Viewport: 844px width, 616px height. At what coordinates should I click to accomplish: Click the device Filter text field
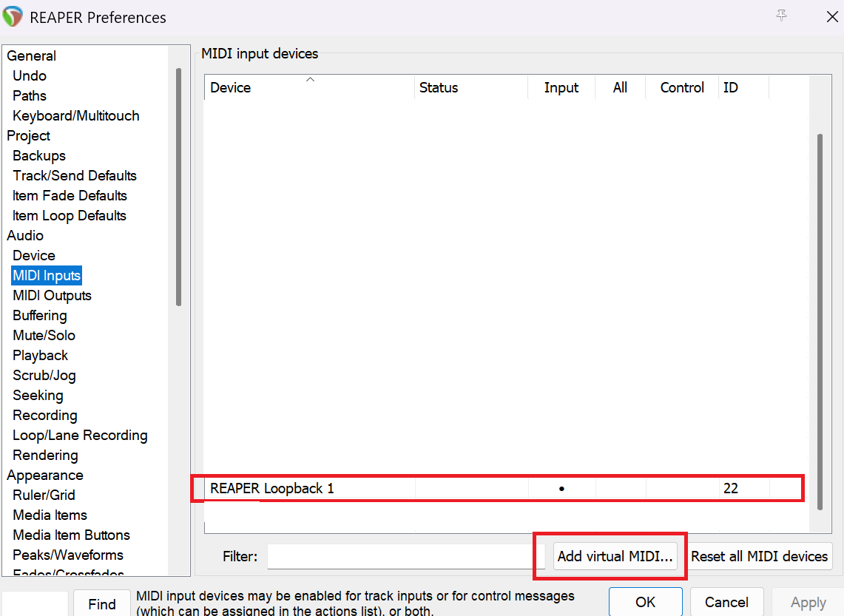(x=406, y=556)
